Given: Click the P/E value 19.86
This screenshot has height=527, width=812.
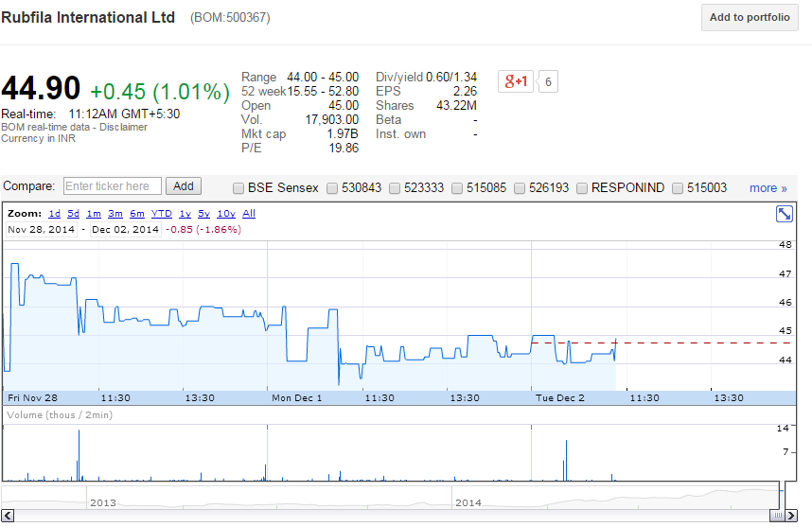Looking at the screenshot, I should tap(344, 148).
